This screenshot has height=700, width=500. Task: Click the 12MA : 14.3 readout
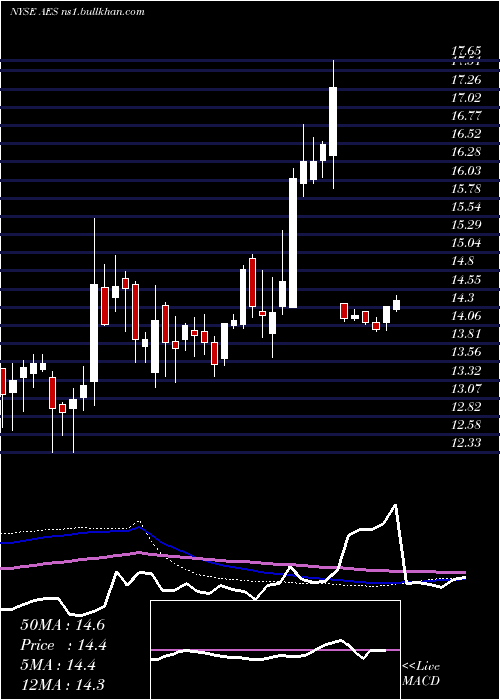point(62,684)
